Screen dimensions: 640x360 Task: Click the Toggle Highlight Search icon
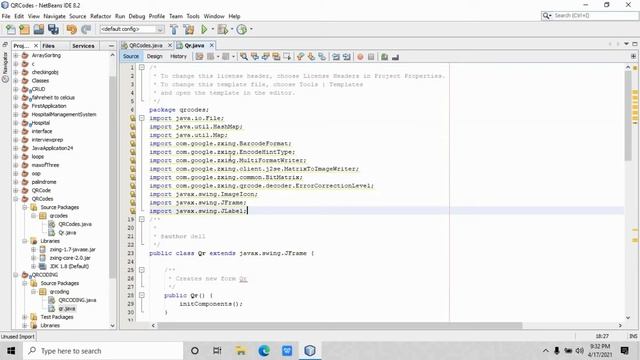click(x=276, y=57)
